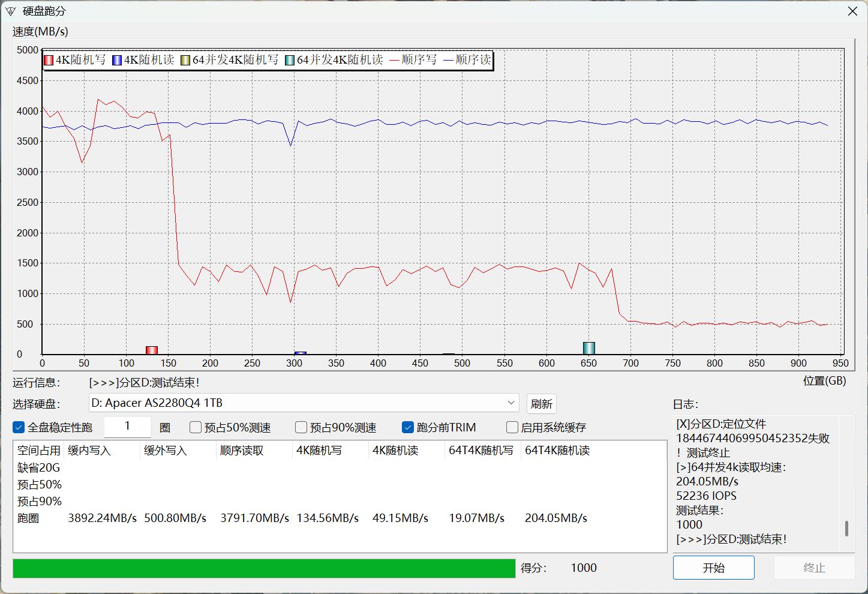Viewport: 868px width, 594px height.
Task: Click the 刷新 button
Action: point(541,403)
